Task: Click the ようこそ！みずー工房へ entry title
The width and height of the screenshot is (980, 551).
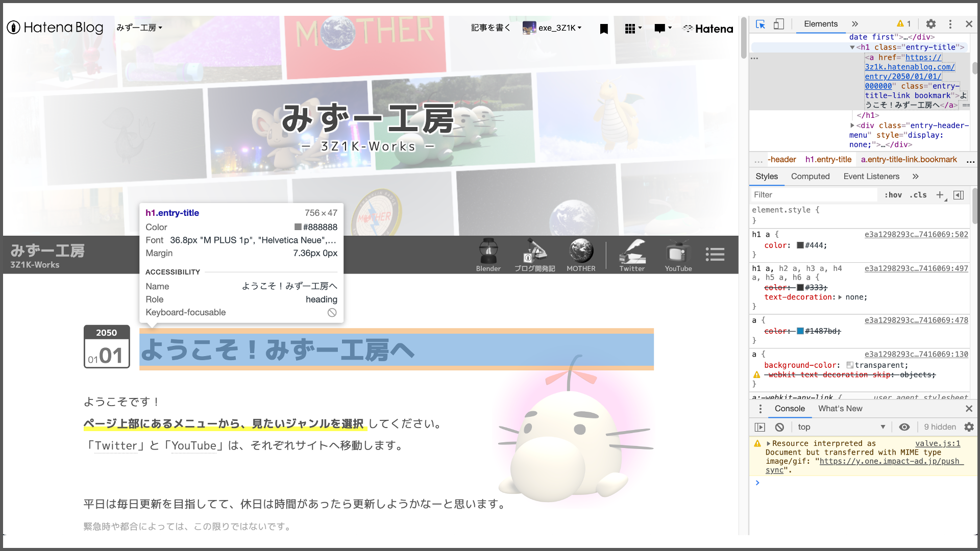Action: tap(278, 350)
